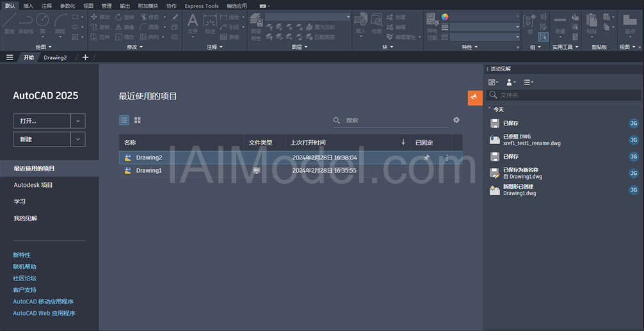Select the Drawing1 row in recent list
The image size is (644, 331).
click(x=291, y=170)
